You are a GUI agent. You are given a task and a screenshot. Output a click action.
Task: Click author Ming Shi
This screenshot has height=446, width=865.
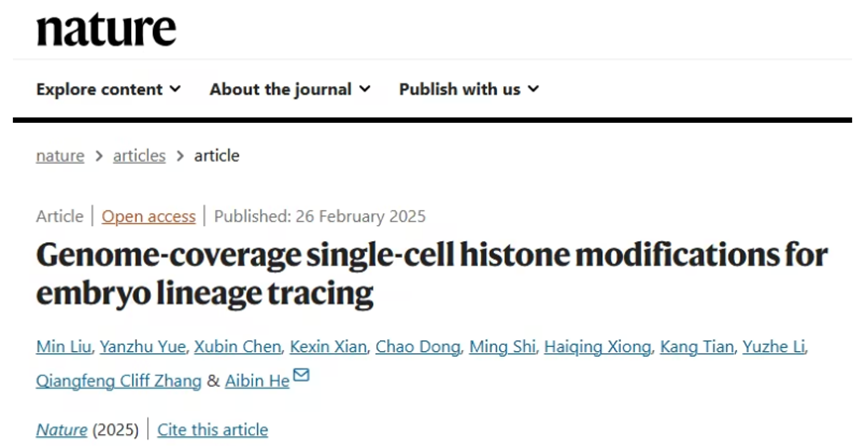(502, 347)
